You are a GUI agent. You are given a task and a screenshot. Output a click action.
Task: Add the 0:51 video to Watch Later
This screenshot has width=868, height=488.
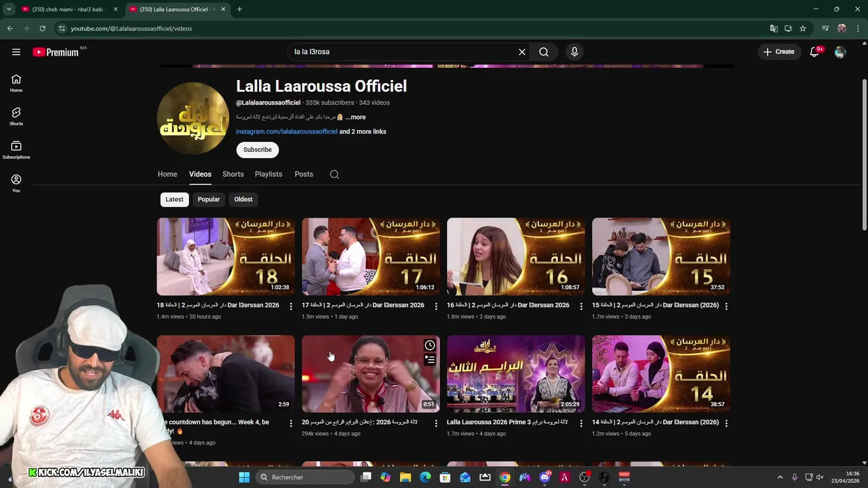click(x=430, y=346)
